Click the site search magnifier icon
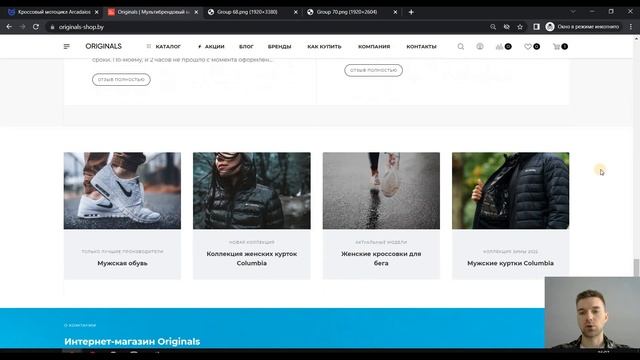This screenshot has width=640, height=360. (x=460, y=47)
